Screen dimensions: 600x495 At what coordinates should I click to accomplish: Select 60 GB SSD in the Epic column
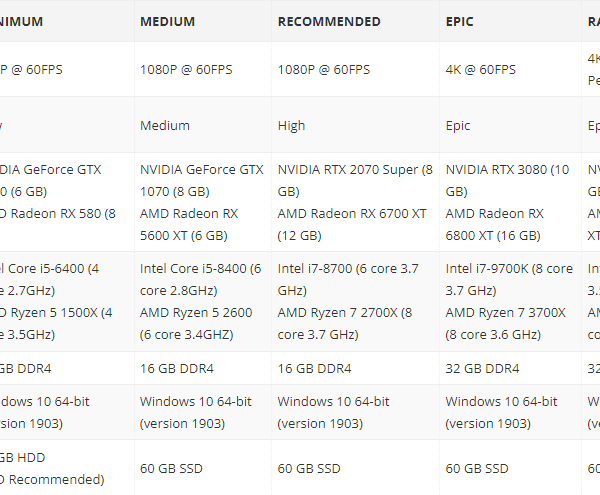point(510,468)
